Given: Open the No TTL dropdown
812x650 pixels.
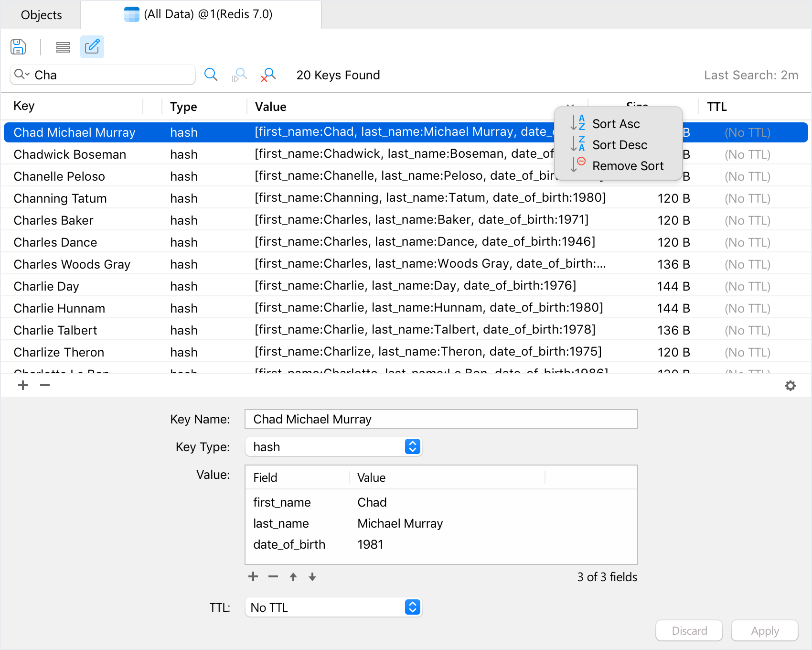Looking at the screenshot, I should click(333, 607).
